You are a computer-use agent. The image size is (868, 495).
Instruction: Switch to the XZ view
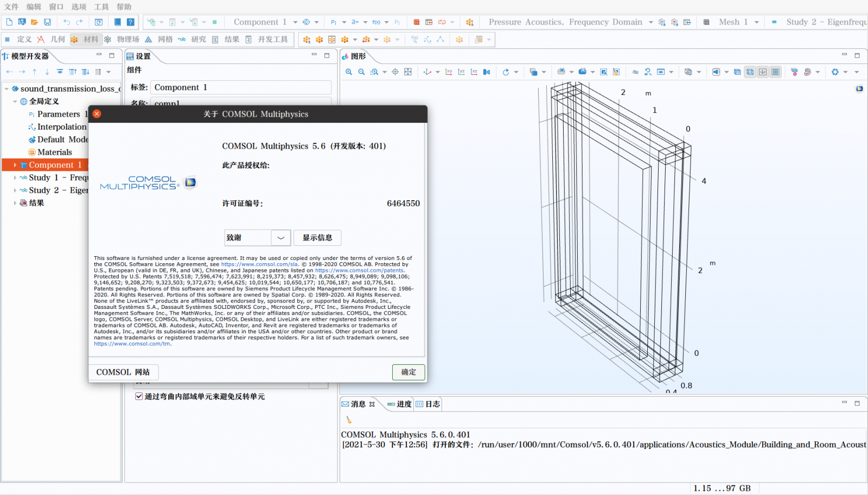tap(474, 72)
